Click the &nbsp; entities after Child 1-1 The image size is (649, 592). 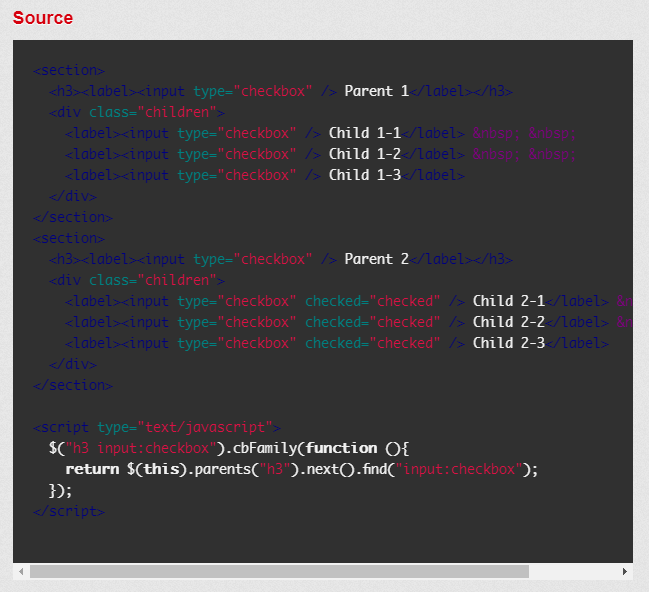[524, 133]
